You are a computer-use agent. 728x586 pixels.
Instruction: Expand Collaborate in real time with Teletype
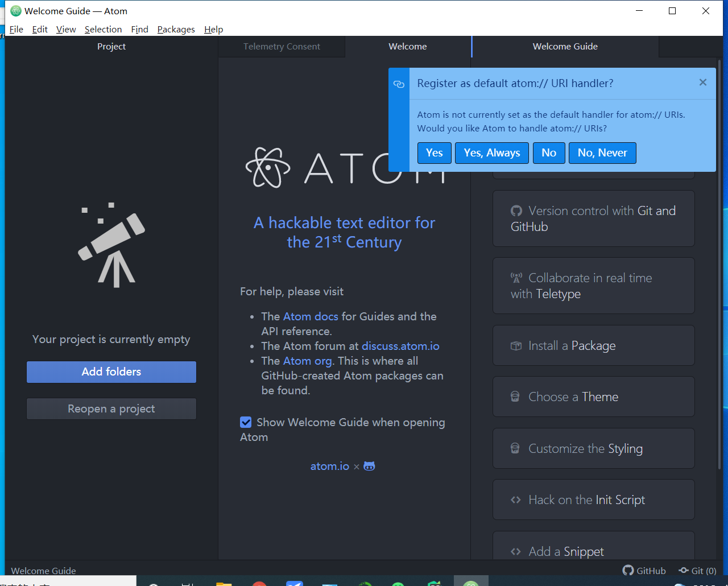[x=594, y=286]
